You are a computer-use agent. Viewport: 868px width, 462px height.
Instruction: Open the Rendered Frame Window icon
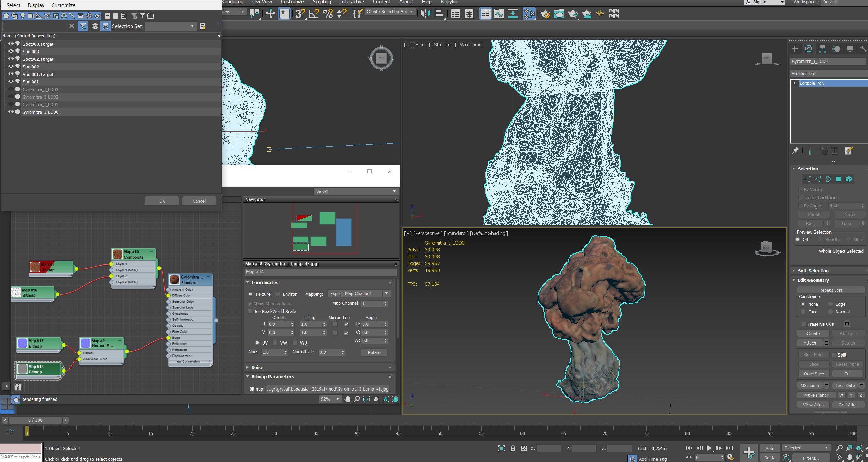click(559, 14)
